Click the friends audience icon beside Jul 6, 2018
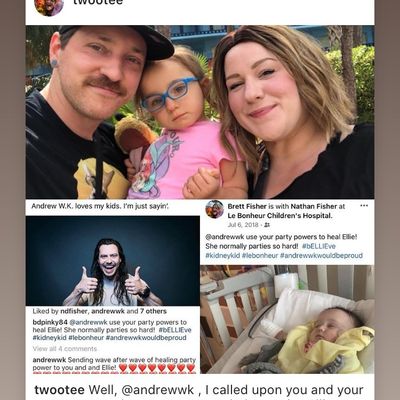 [267, 225]
